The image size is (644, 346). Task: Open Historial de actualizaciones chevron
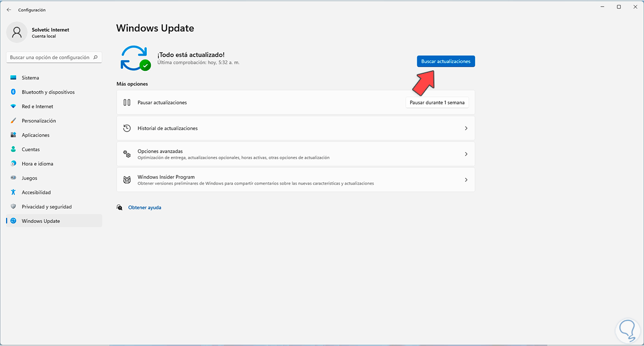point(466,129)
